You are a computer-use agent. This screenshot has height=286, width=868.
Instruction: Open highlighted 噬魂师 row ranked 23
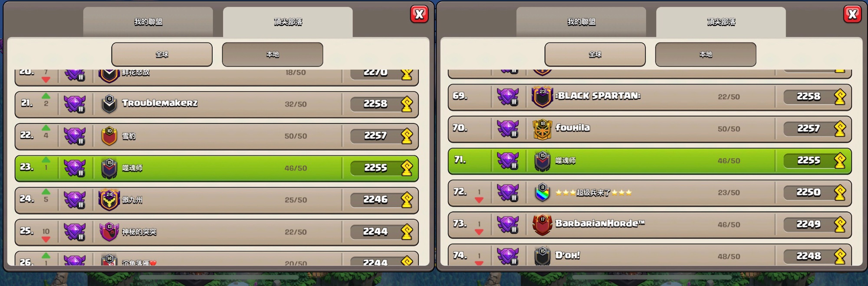(x=217, y=168)
